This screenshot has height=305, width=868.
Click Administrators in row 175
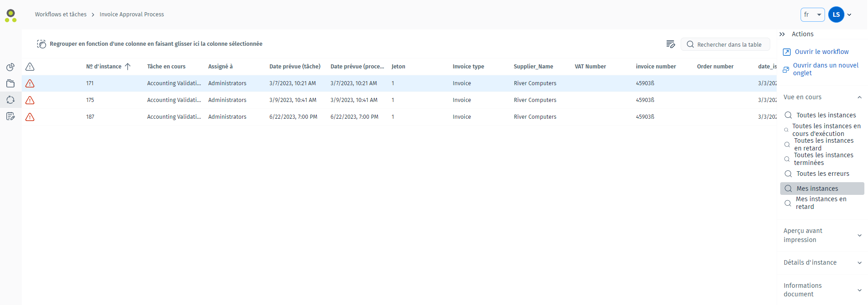tap(227, 100)
